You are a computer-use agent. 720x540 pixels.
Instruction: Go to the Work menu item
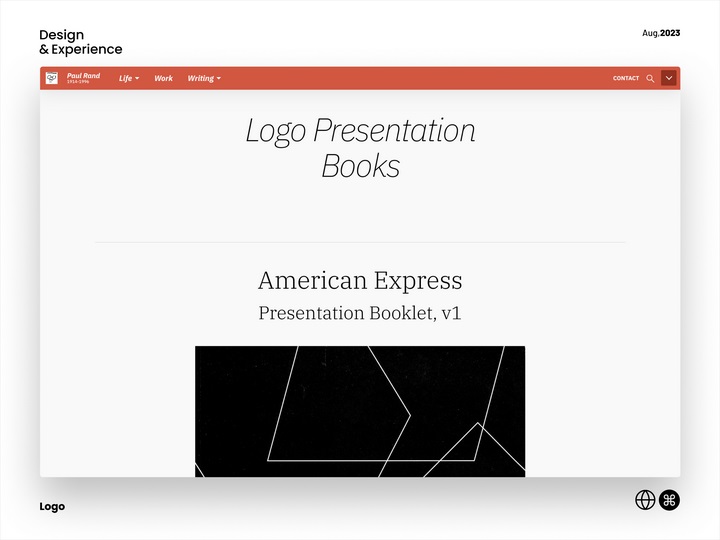point(163,78)
